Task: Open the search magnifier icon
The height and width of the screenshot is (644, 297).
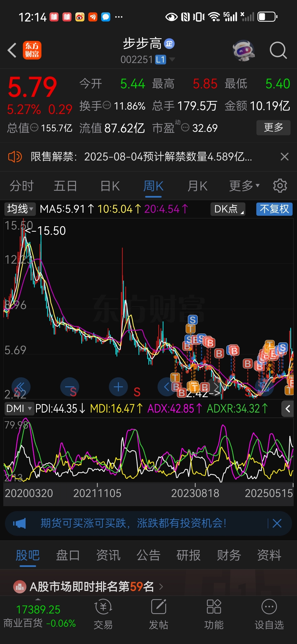Action: (278, 50)
